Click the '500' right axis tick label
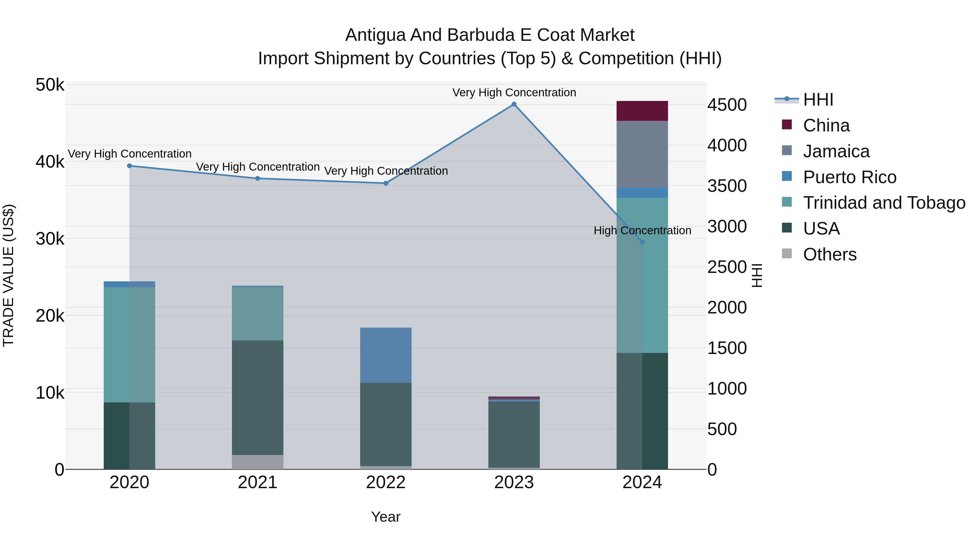The image size is (980, 551). 722,429
